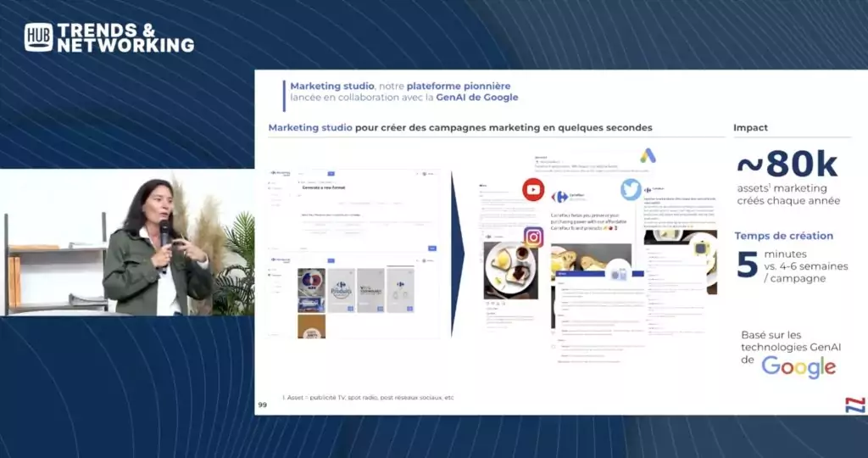
Task: Click the 'TRENDS & NETWORKING' title
Action: click(x=125, y=37)
